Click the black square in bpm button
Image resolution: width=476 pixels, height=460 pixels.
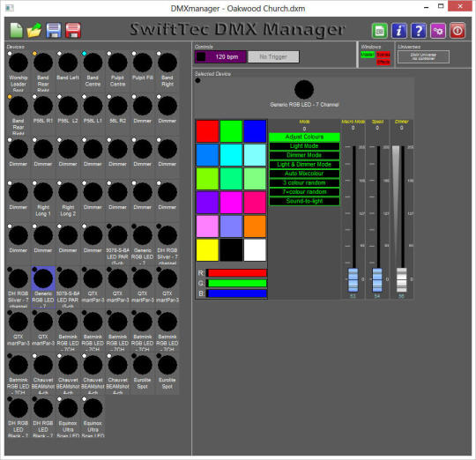coord(201,56)
